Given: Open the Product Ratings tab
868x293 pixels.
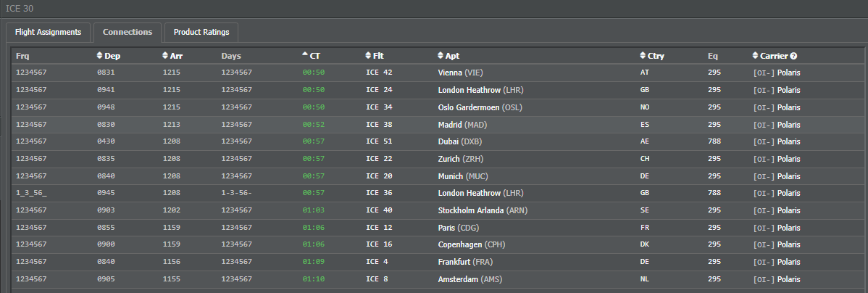Looking at the screenshot, I should pyautogui.click(x=201, y=32).
